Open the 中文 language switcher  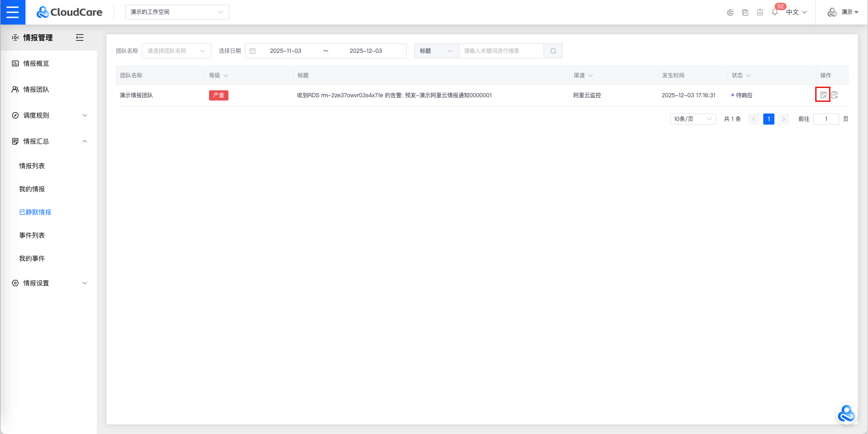[x=796, y=12]
